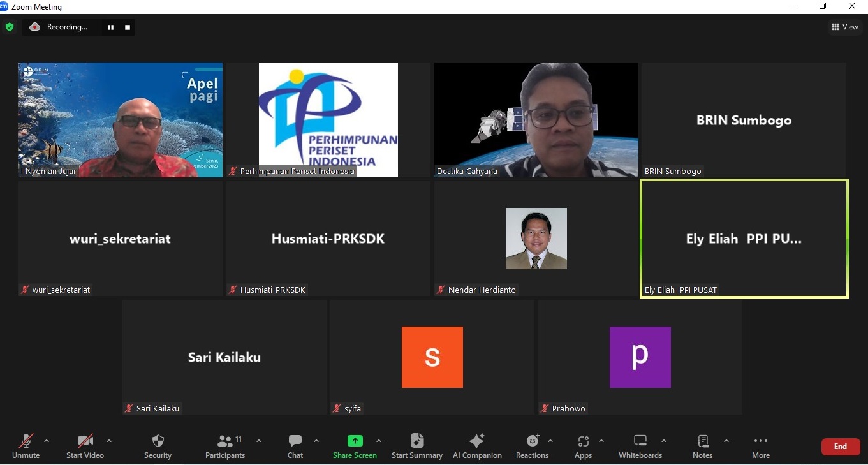868x465 pixels.
Task: Click muted mic icon on Perhimpunan Periset label
Action: pos(233,172)
